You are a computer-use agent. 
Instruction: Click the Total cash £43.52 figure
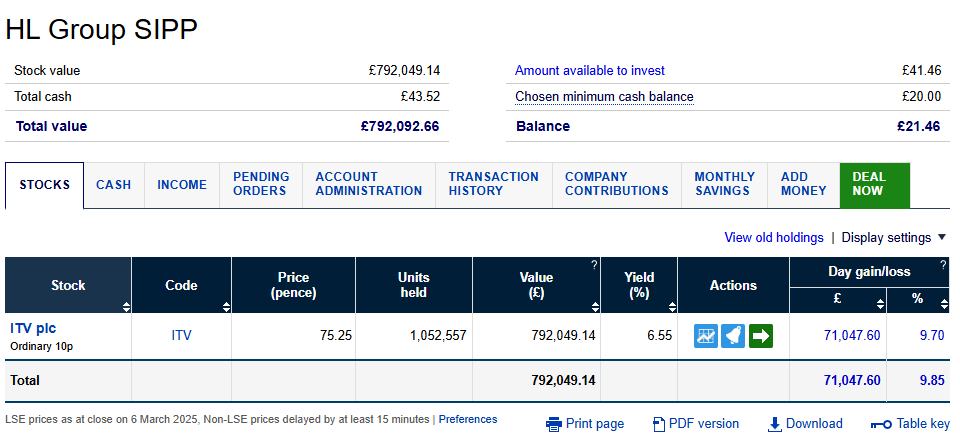tap(420, 97)
